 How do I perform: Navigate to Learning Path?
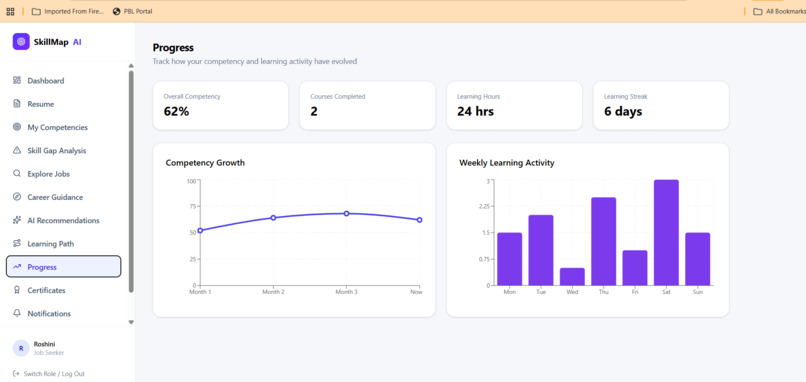pos(63,244)
